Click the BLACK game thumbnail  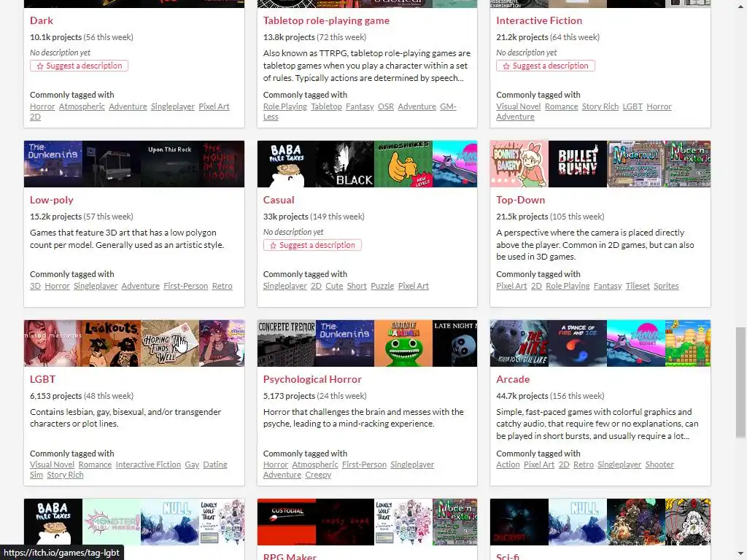[x=345, y=164]
